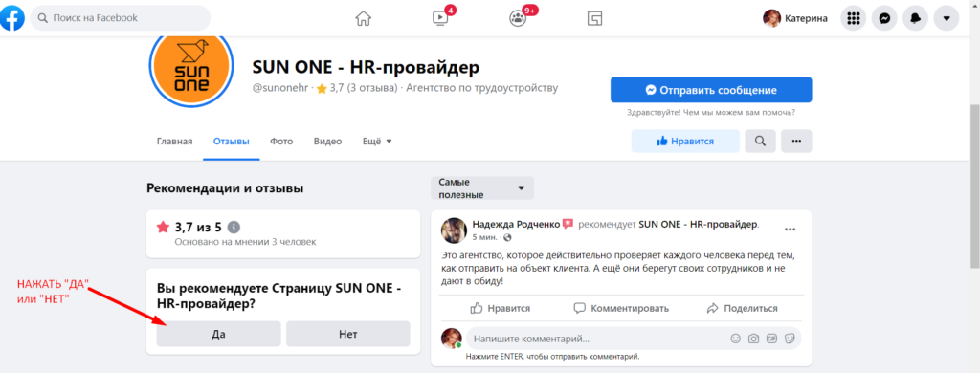Viewport: 980px width, 373px height.
Task: Open the SUN ONE - HR-провайдер link in review
Action: coord(698,224)
